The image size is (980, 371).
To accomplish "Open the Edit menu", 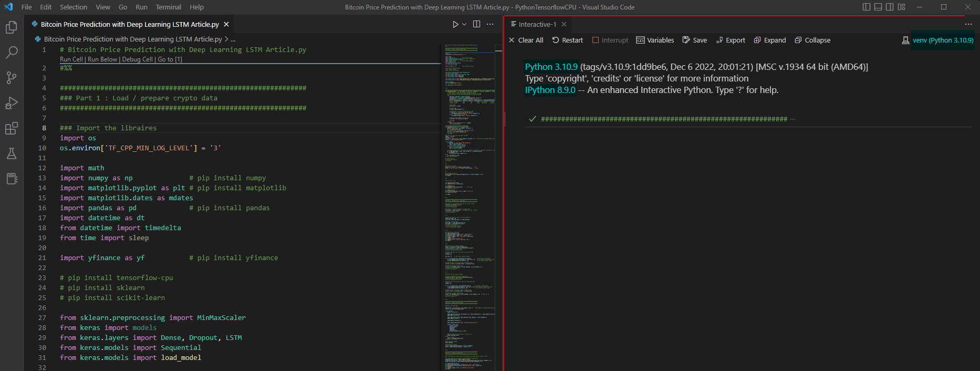I will click(46, 7).
